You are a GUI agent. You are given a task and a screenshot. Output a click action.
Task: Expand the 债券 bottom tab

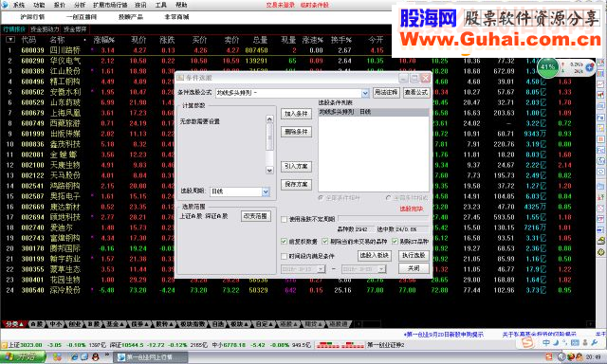pyautogui.click(x=140, y=324)
